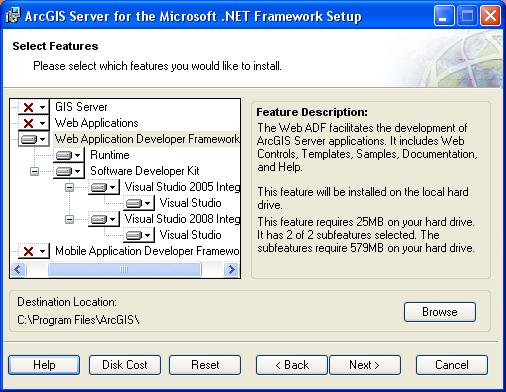Click the horizontal scrollbar thumb in feature tree
Screen dimensions: 506x392
point(124,269)
